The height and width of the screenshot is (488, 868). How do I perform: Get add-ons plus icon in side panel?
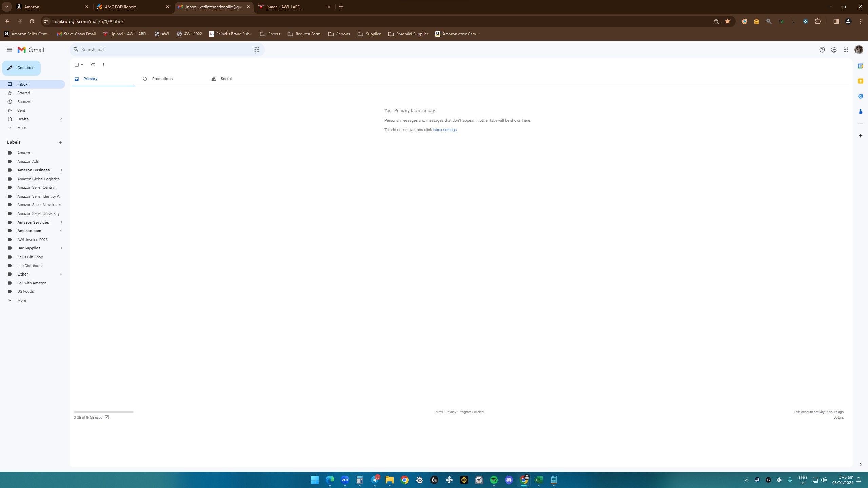pyautogui.click(x=860, y=136)
